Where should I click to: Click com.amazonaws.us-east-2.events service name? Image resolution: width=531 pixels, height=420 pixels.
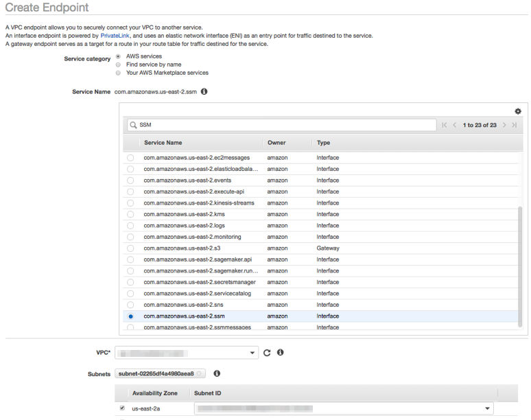pos(187,180)
